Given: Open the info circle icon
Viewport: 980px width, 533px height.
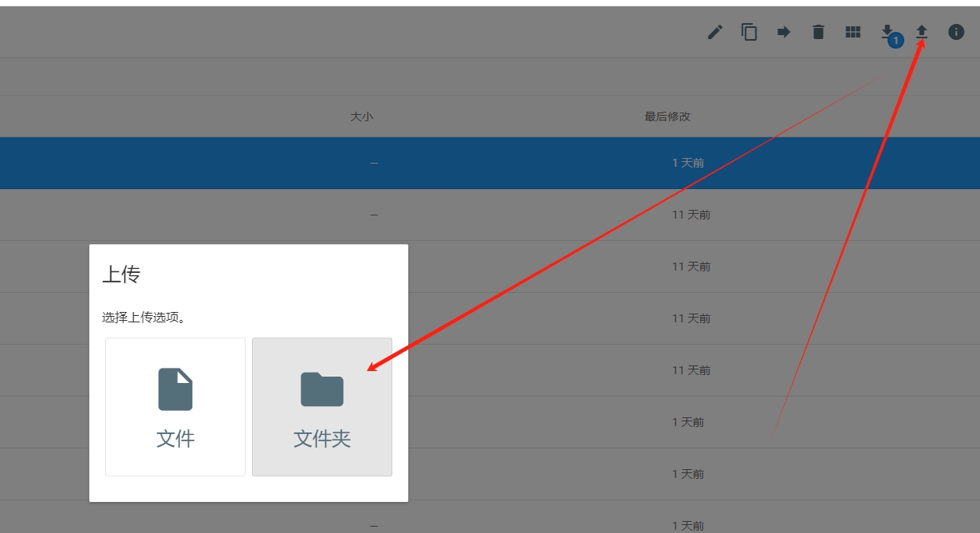Looking at the screenshot, I should point(956,32).
